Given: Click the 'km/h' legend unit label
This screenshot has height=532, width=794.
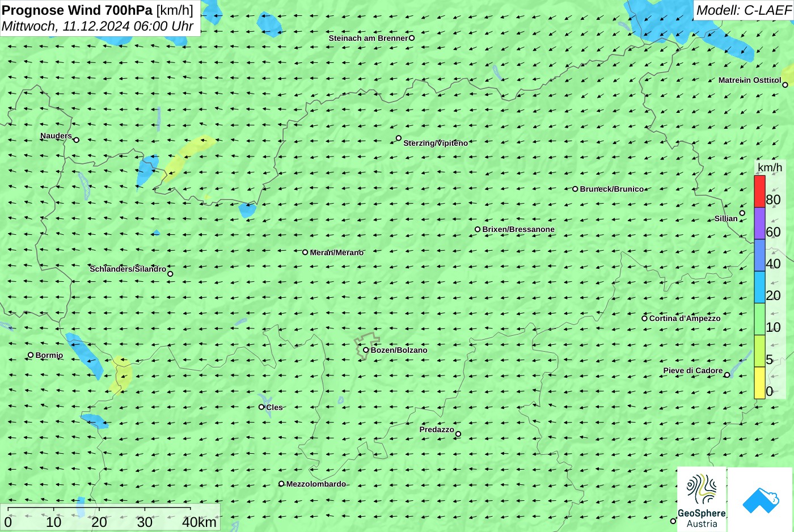Looking at the screenshot, I should 770,167.
